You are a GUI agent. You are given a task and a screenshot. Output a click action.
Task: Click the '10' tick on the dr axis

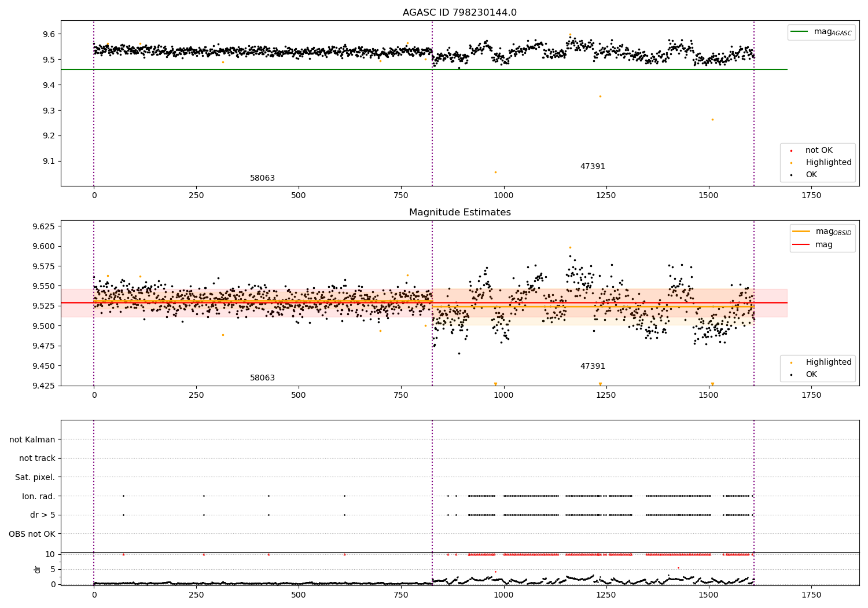[50, 554]
